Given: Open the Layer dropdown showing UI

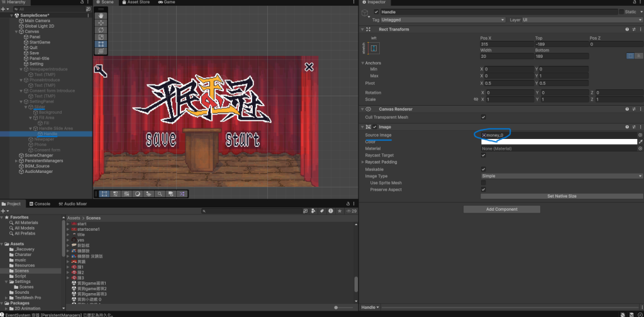Looking at the screenshot, I should click(x=582, y=19).
